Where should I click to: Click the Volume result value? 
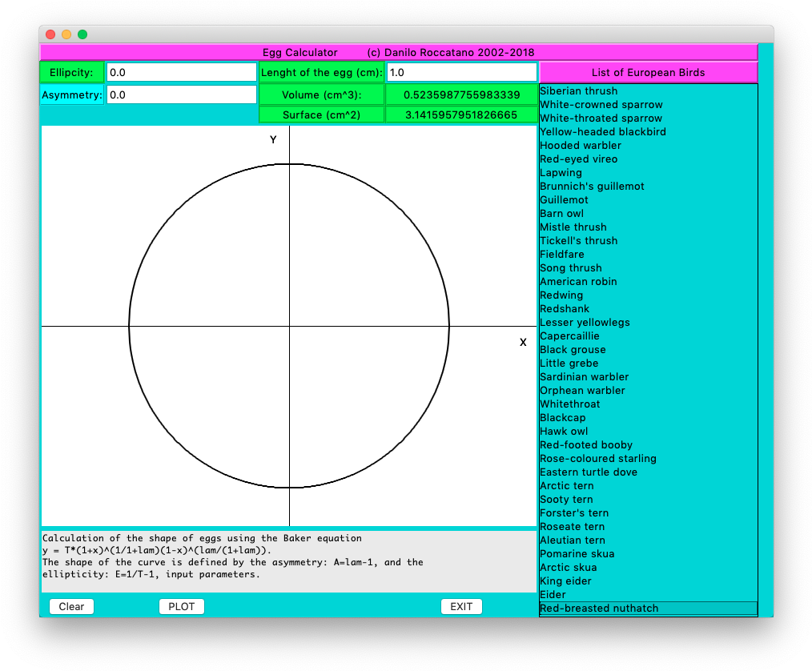(461, 94)
